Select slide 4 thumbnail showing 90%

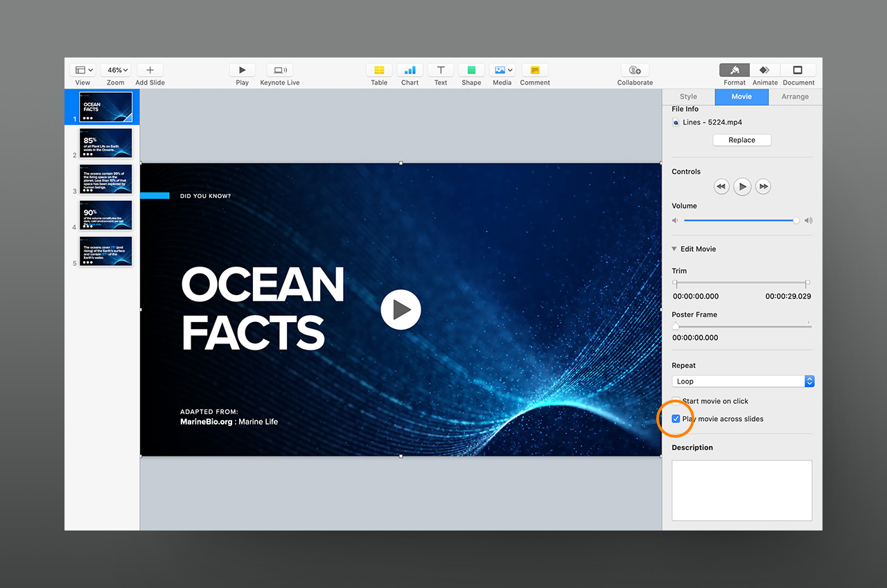coord(105,215)
